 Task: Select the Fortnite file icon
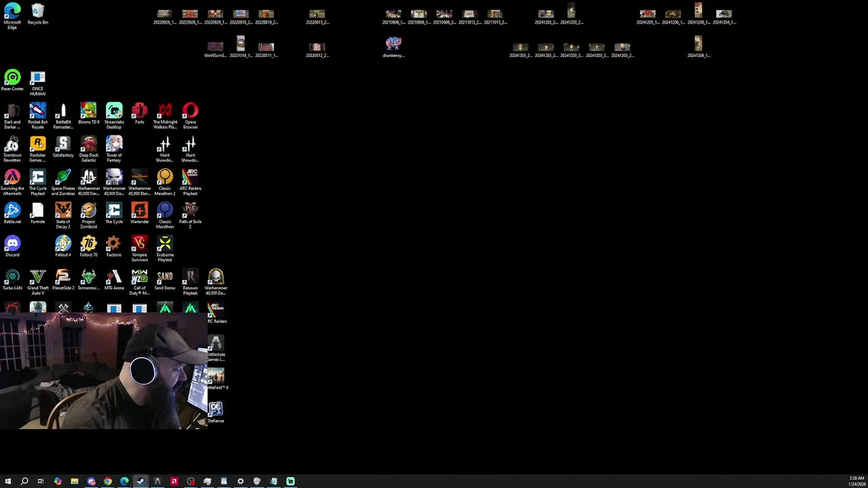pos(38,213)
